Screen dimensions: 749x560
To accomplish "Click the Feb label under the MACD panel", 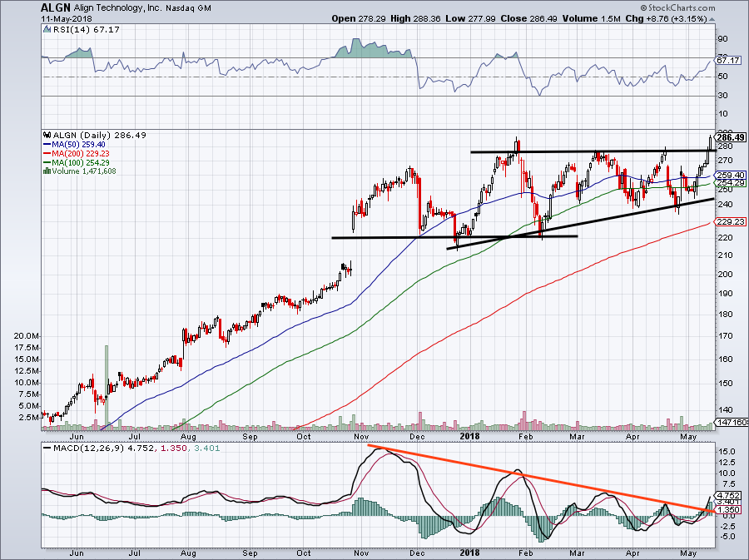I will [x=525, y=553].
